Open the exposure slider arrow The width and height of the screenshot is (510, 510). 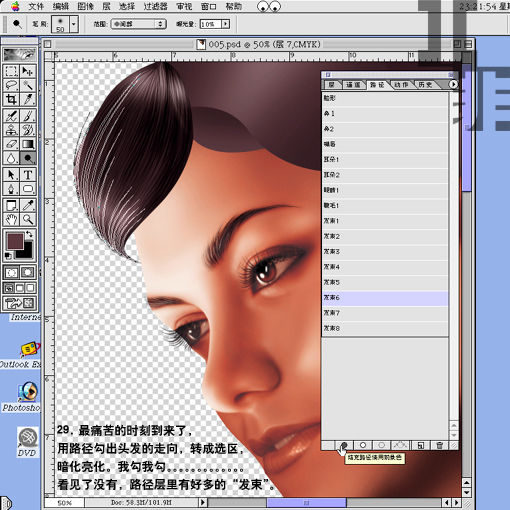click(x=226, y=24)
